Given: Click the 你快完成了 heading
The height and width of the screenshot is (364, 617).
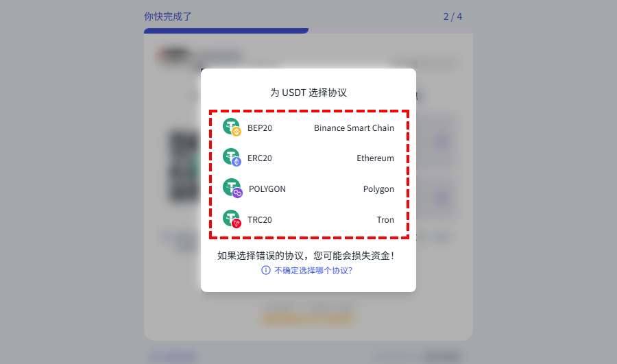Looking at the screenshot, I should click(168, 16).
